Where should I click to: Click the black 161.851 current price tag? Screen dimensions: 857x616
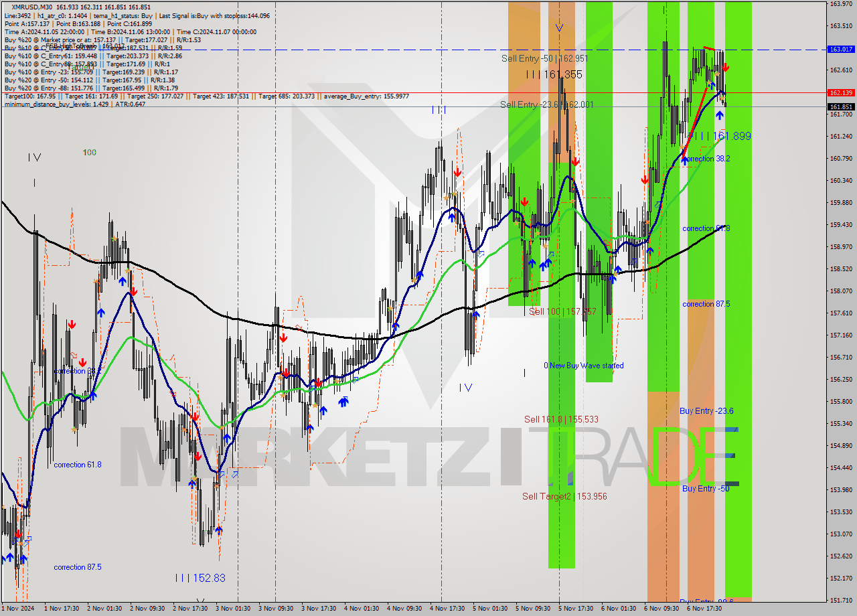[841, 106]
